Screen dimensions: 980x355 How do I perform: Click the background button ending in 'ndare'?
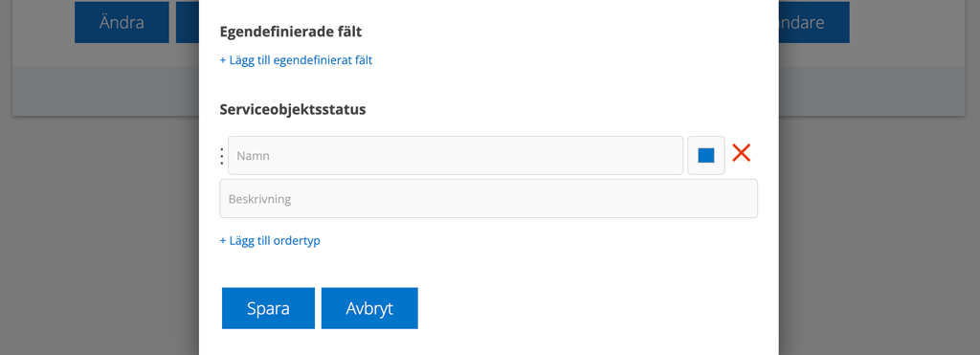click(813, 23)
